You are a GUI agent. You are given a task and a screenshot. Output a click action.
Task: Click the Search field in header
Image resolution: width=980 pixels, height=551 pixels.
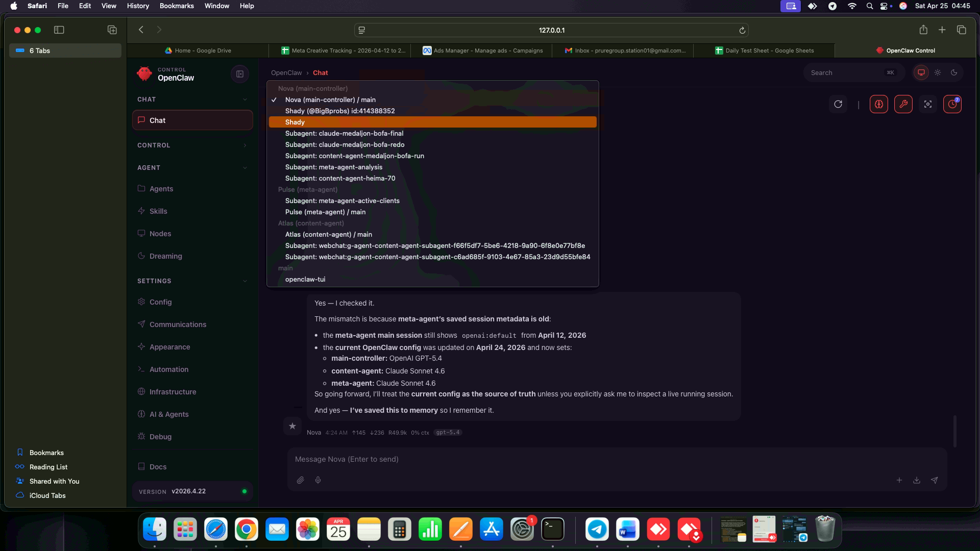854,72
